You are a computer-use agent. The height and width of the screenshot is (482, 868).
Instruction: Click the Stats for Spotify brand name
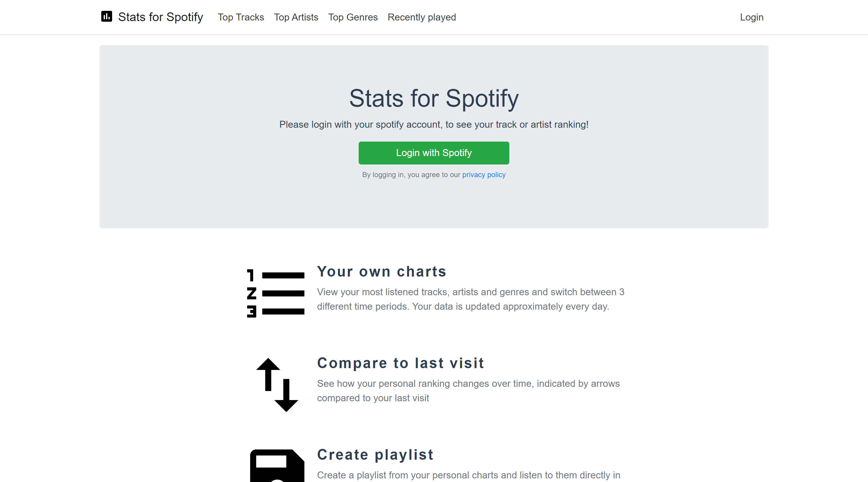pyautogui.click(x=160, y=17)
